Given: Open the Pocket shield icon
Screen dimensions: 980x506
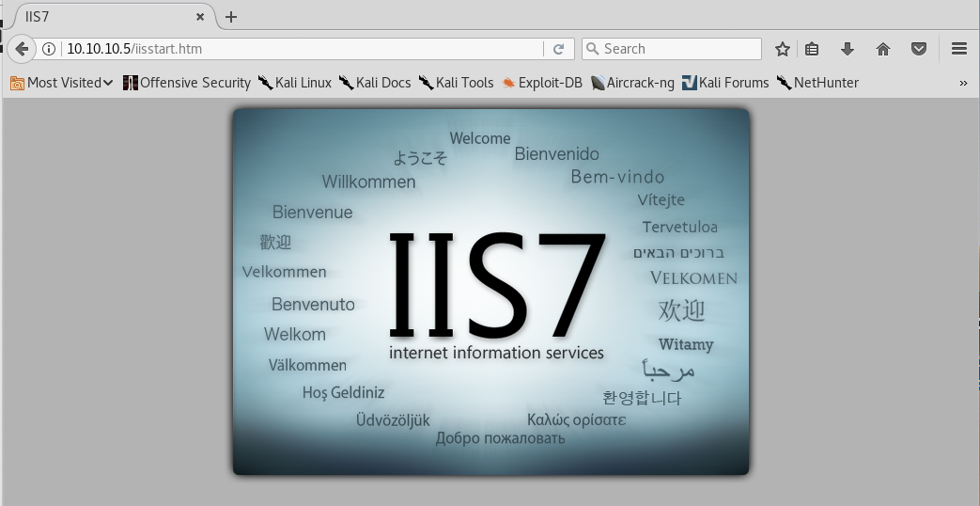Looking at the screenshot, I should [919, 49].
